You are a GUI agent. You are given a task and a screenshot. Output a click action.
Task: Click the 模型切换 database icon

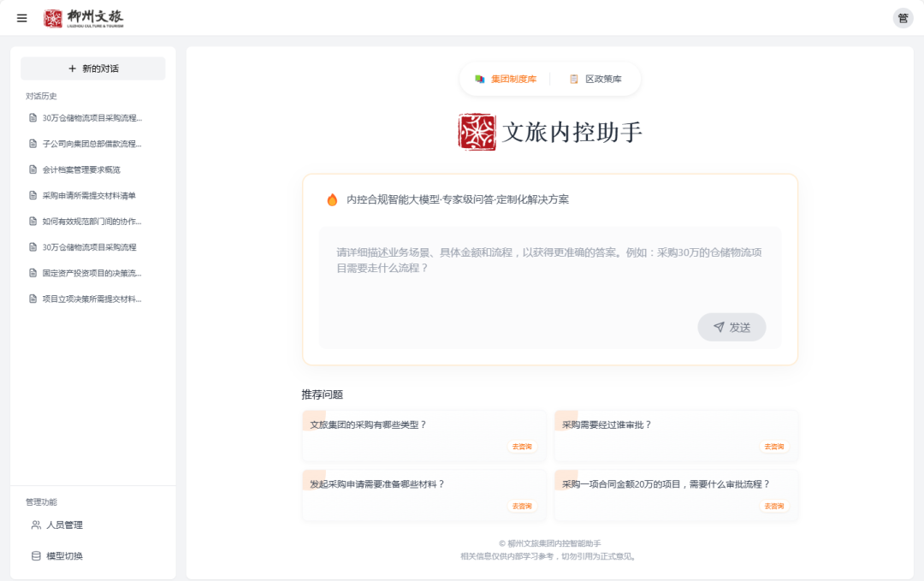pyautogui.click(x=36, y=555)
